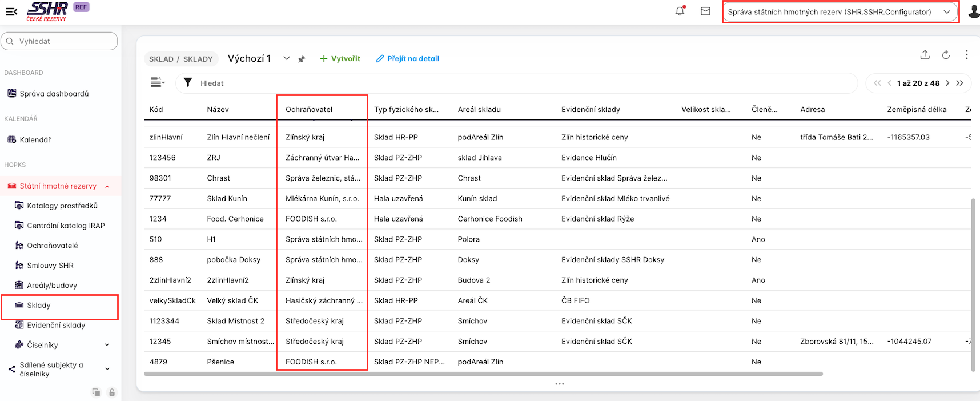
Task: Click the filter funnel icon
Action: pos(187,83)
